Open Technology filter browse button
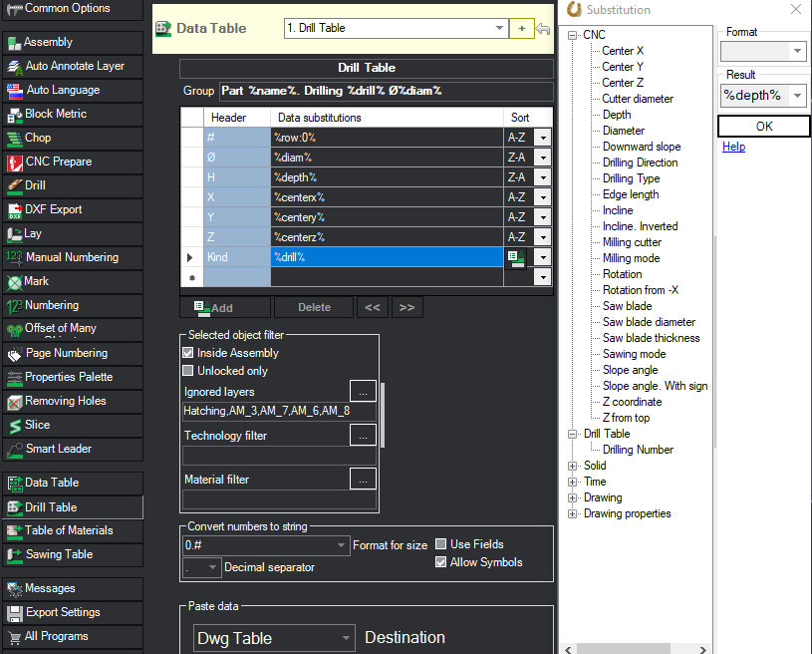The image size is (812, 654). click(x=363, y=436)
